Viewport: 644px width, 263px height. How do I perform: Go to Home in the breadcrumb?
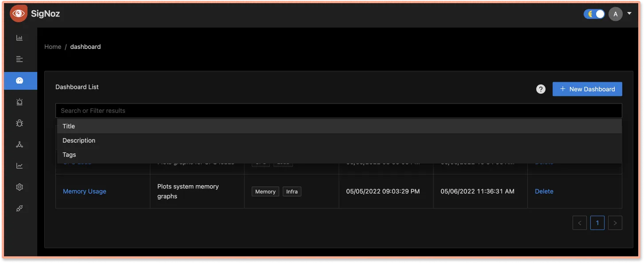53,47
